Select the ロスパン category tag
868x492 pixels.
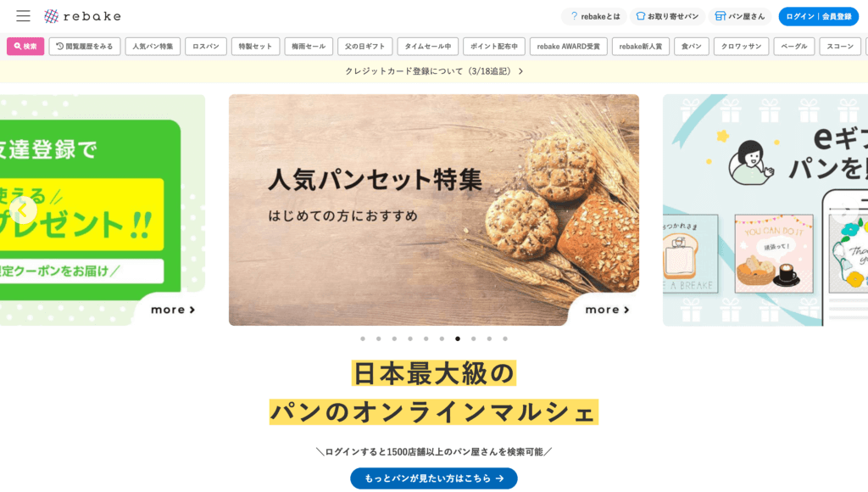(x=206, y=47)
